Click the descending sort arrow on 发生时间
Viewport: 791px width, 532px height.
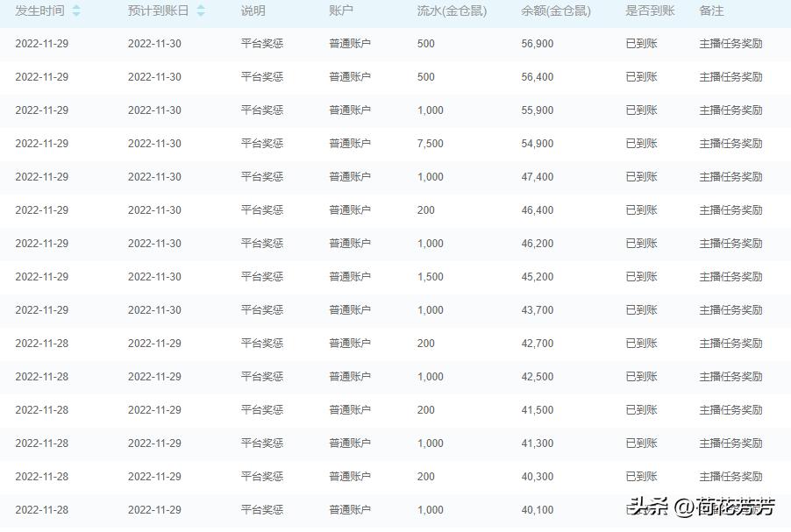pyautogui.click(x=75, y=14)
